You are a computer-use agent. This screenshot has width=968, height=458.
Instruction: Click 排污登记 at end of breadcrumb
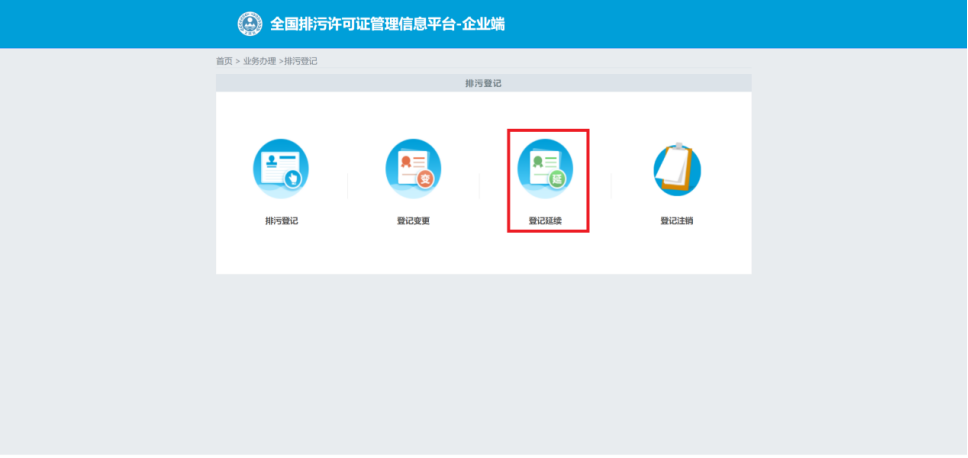pos(301,62)
